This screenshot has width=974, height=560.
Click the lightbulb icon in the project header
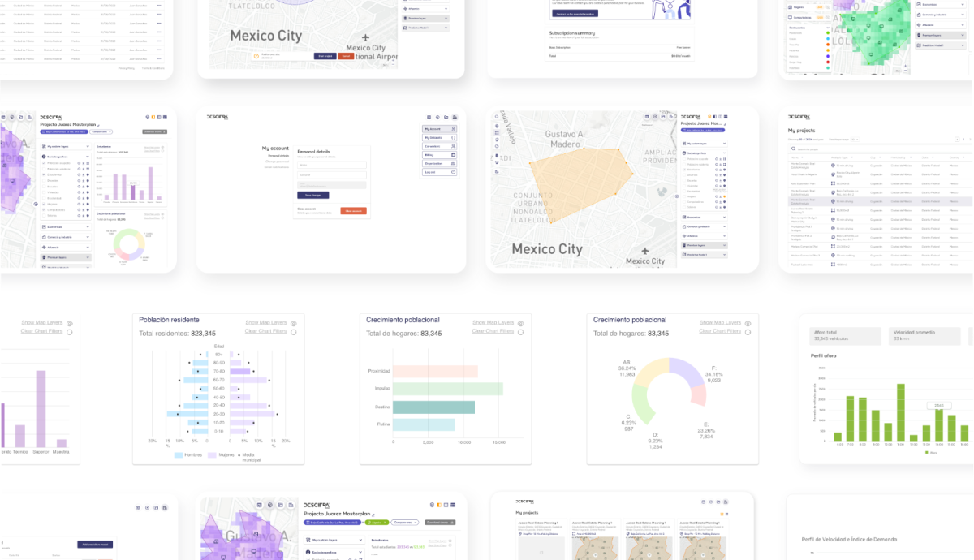pos(146,117)
